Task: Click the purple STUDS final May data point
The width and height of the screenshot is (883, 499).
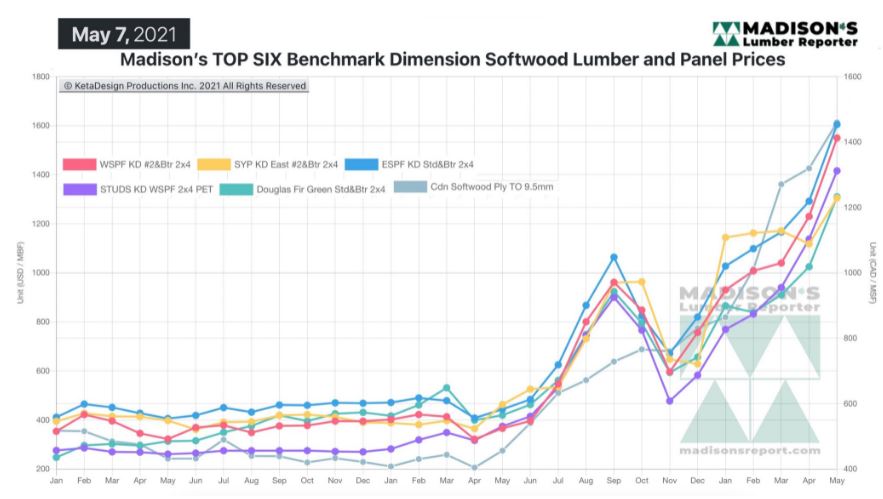Action: (837, 171)
